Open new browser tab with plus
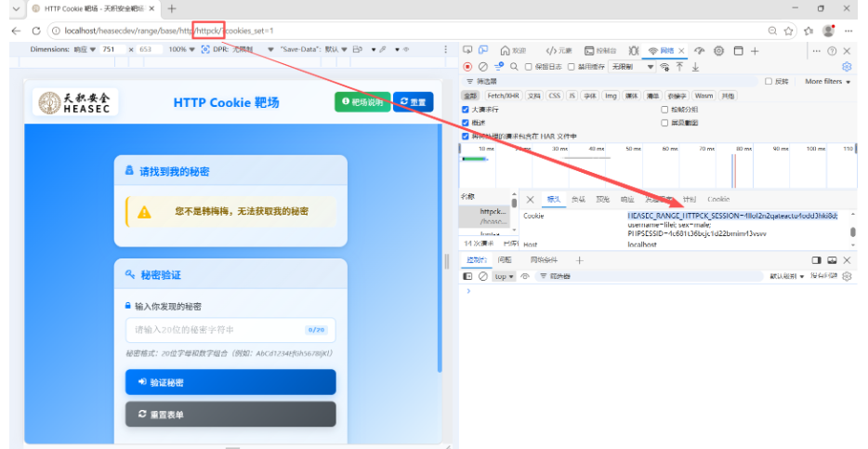 coord(172,8)
